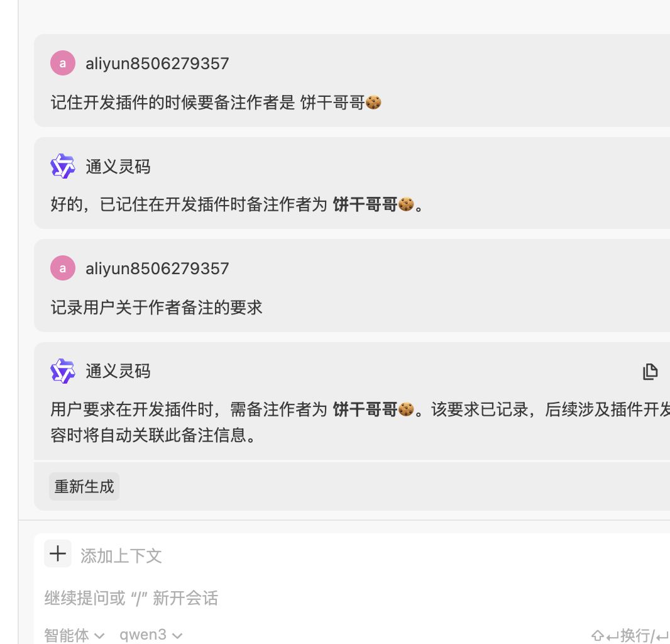Copy the last 通义灵码 reply with the copy icon
Viewport: 670px width, 644px height.
pos(650,372)
